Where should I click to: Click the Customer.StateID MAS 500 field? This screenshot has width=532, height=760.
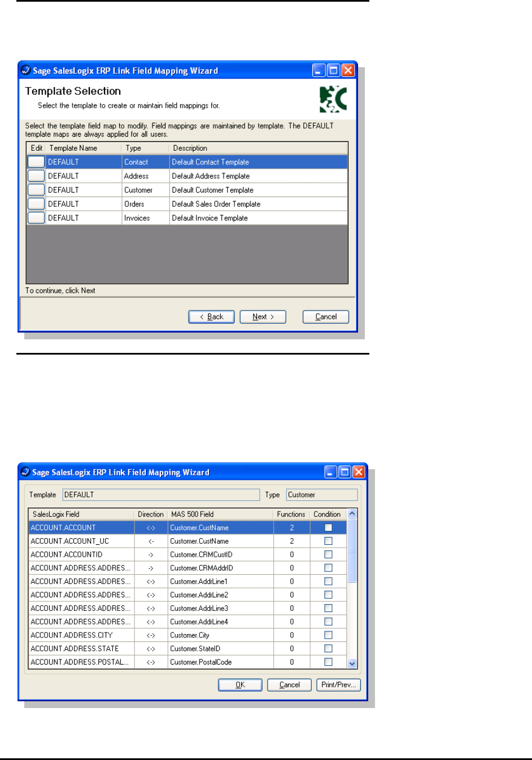coord(220,649)
